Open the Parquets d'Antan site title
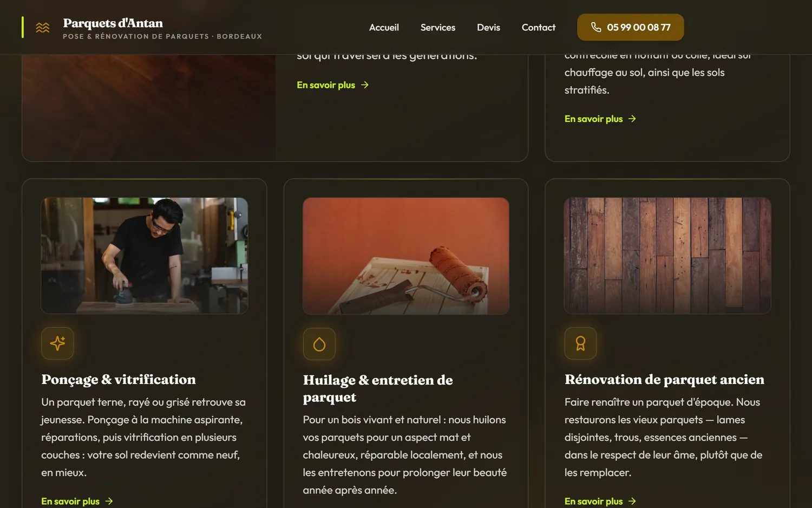This screenshot has height=508, width=812. (x=113, y=23)
